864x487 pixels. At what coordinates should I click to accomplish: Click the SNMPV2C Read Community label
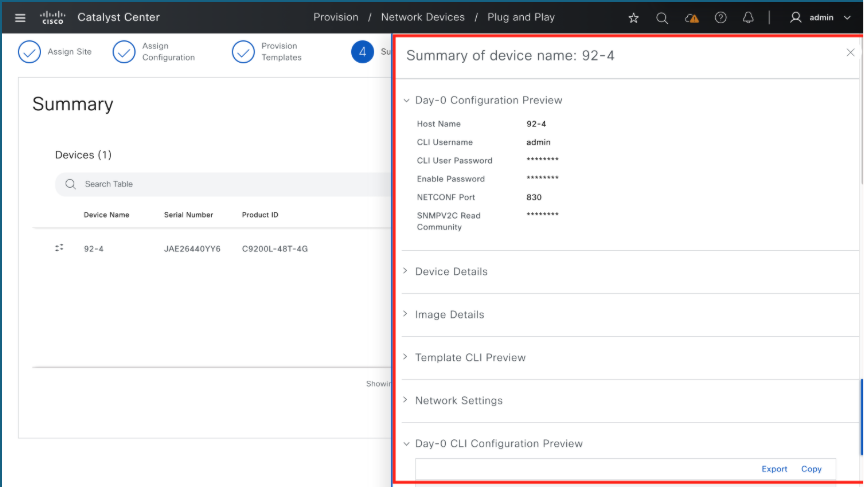[449, 221]
